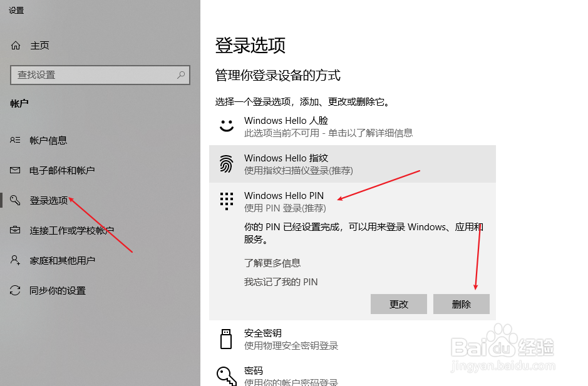Click the PIN keypad dots icon
This screenshot has width=588, height=386.
click(227, 201)
